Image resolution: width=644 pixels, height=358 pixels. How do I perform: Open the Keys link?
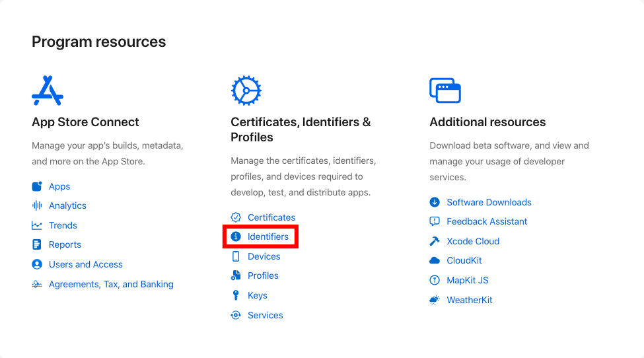[x=258, y=296]
